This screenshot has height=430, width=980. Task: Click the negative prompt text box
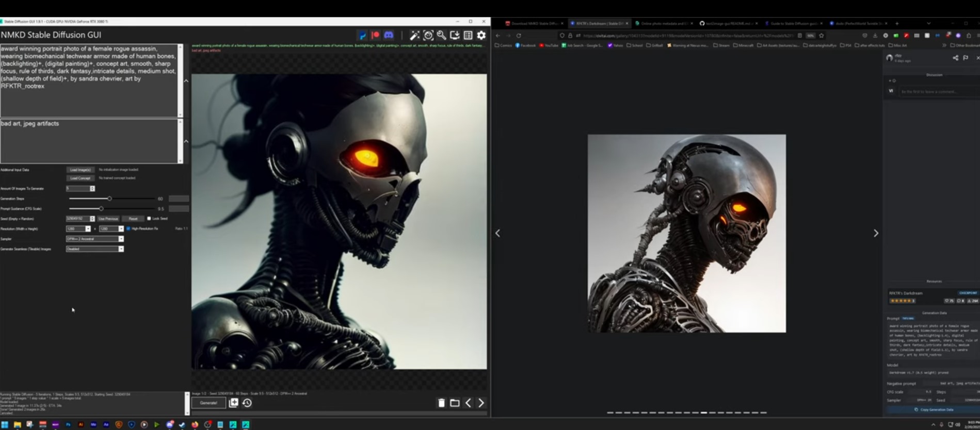tap(89, 141)
